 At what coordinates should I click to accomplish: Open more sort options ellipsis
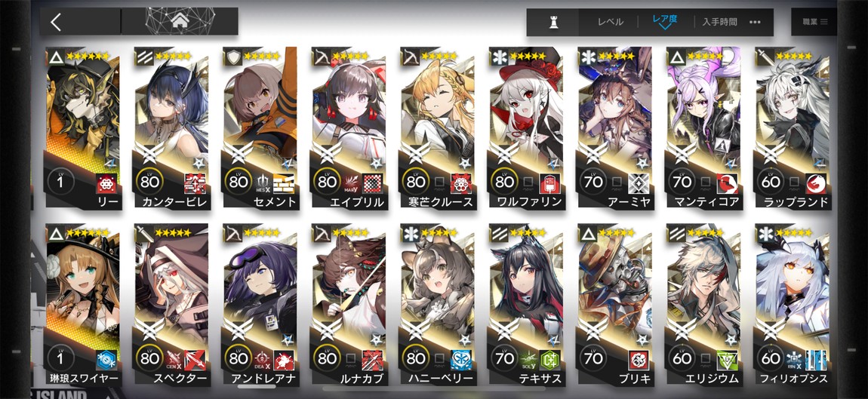pyautogui.click(x=755, y=22)
